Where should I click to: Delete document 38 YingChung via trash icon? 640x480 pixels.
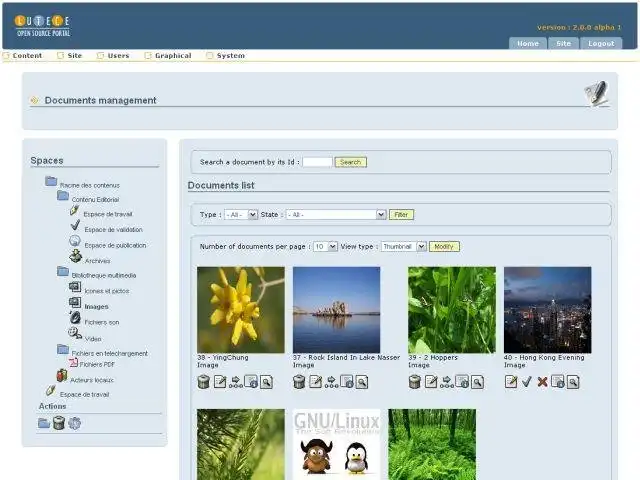pos(203,382)
